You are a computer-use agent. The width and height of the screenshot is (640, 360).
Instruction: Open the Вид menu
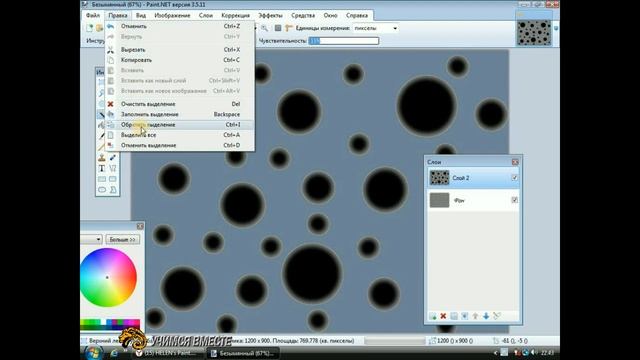point(141,15)
